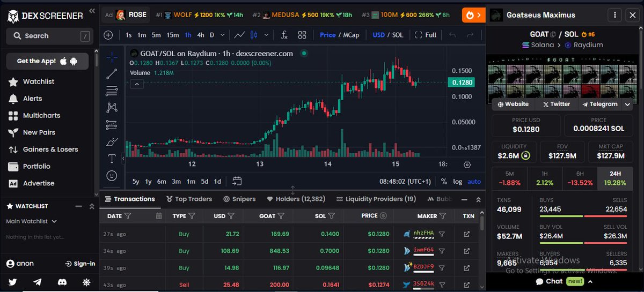Select the 6H stats tab

581,178
